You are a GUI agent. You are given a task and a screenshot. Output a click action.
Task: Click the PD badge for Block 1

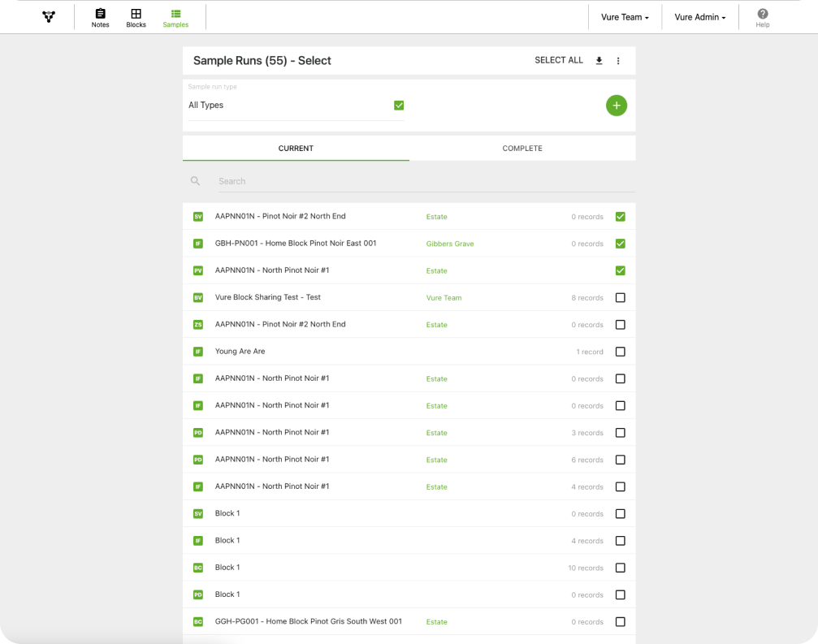198,594
